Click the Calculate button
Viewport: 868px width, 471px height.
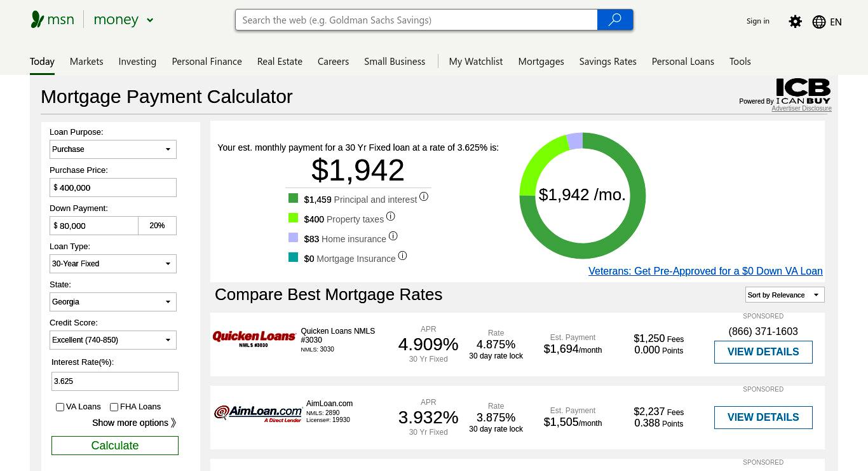pyautogui.click(x=115, y=446)
